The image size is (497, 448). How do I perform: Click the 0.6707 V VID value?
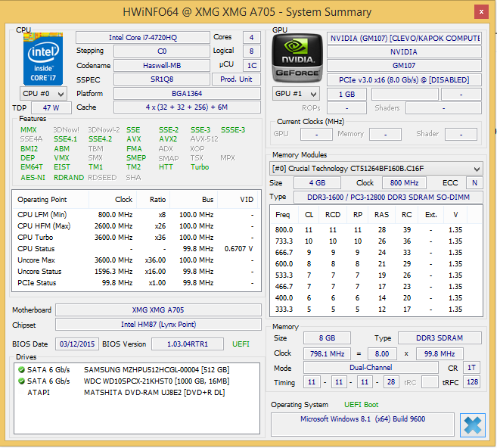click(x=239, y=249)
